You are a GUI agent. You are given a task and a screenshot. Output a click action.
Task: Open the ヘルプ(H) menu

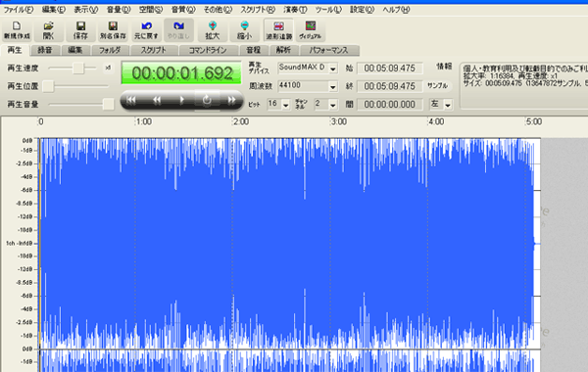click(x=396, y=10)
